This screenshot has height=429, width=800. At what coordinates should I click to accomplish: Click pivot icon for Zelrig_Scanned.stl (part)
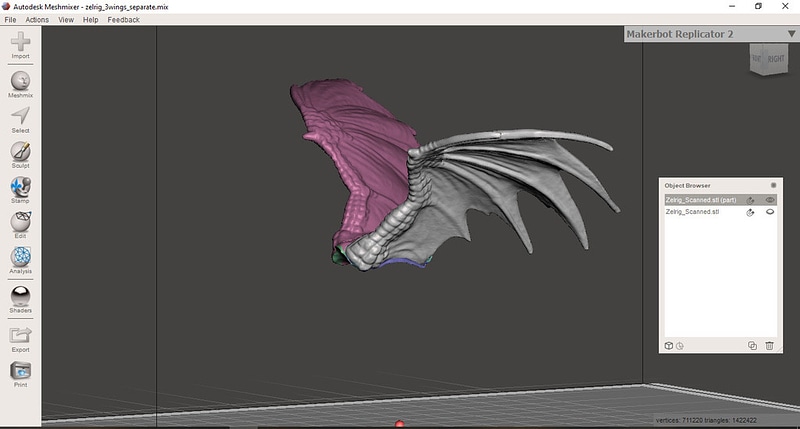[x=750, y=200]
